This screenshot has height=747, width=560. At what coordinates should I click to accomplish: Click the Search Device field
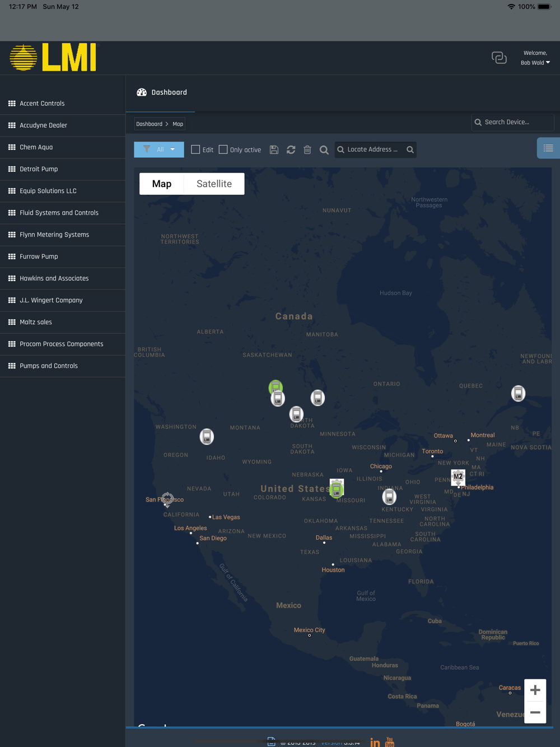[513, 122]
